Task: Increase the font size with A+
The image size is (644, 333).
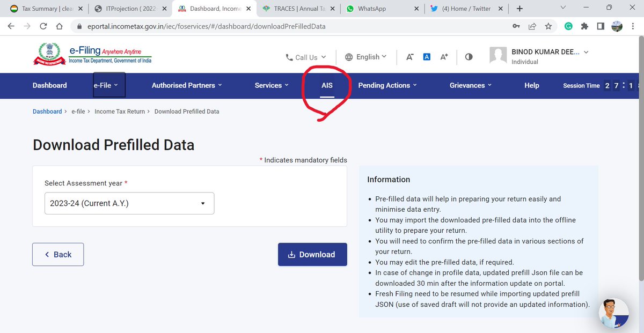Action: [444, 57]
